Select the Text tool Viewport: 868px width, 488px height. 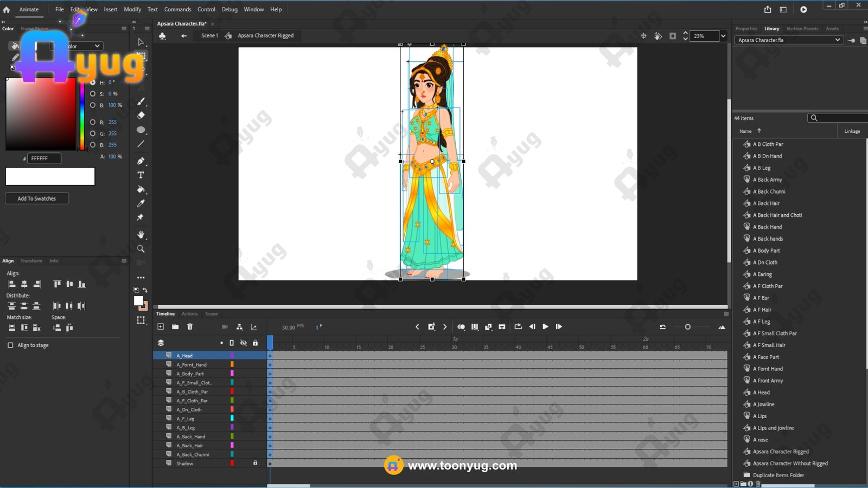[x=141, y=175]
